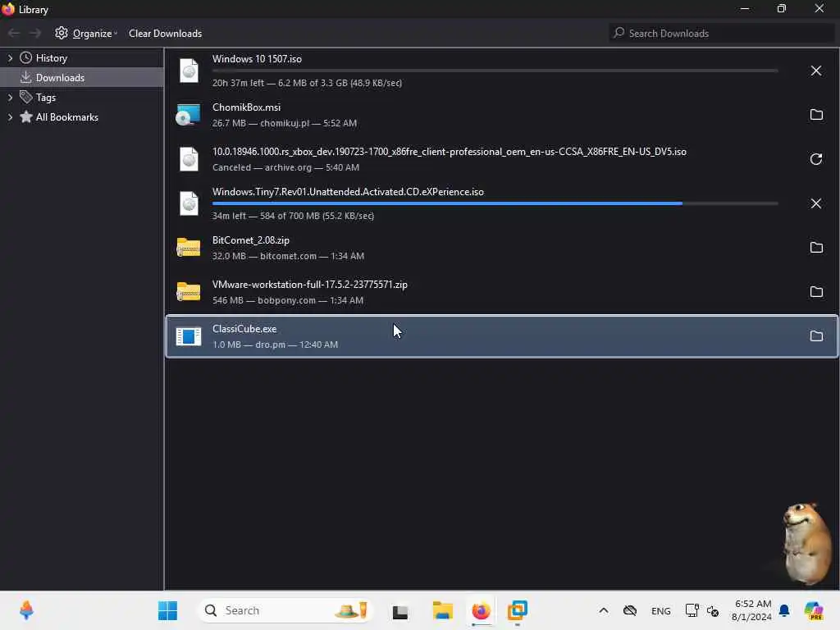Click the taskbar Search box
Image resolution: width=840 pixels, height=630 pixels.
point(285,610)
